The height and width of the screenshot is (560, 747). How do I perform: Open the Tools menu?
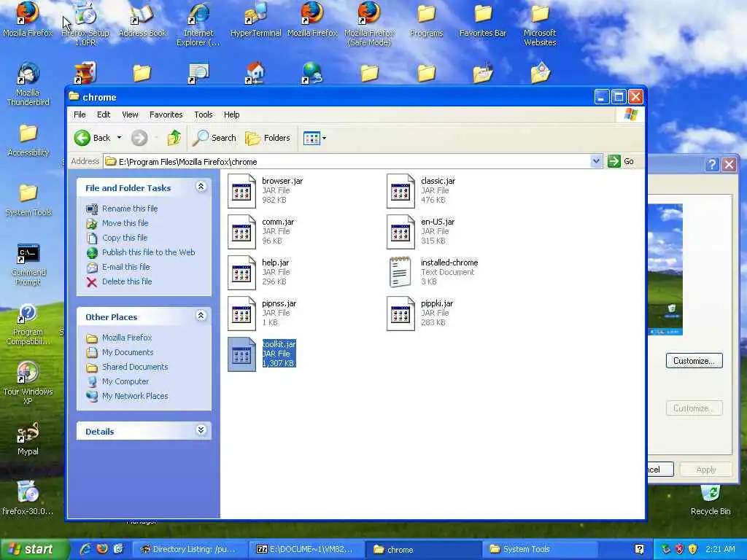204,114
